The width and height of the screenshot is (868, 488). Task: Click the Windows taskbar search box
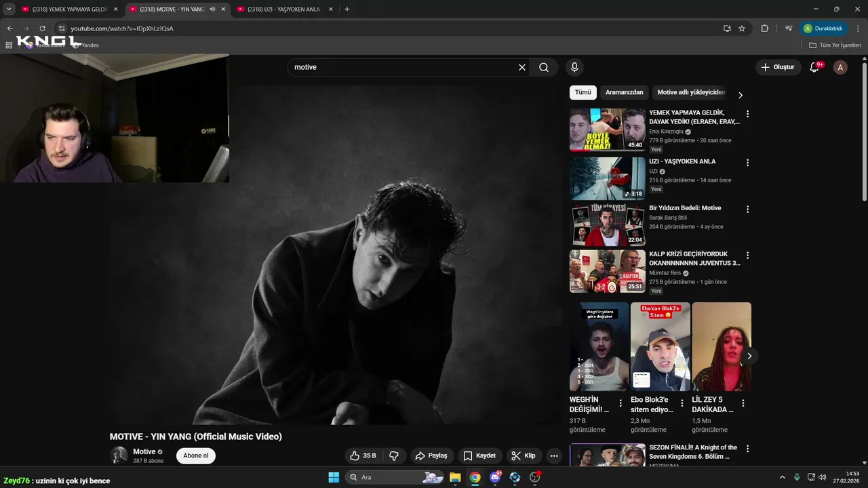[x=396, y=477]
